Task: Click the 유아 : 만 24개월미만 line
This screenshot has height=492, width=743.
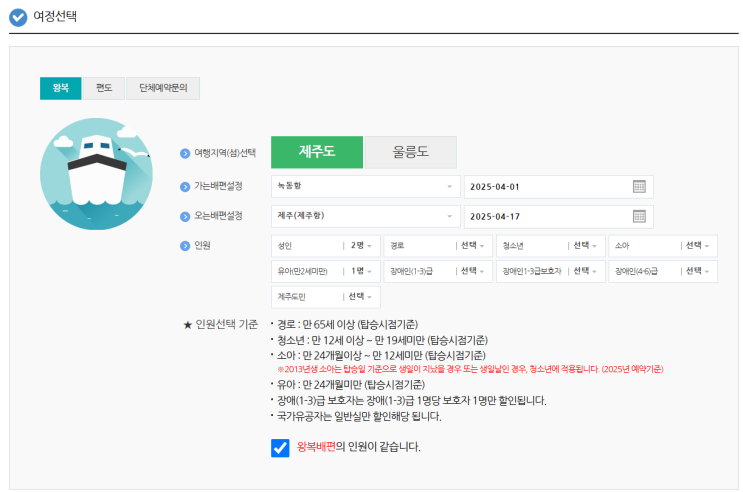Action: point(351,384)
